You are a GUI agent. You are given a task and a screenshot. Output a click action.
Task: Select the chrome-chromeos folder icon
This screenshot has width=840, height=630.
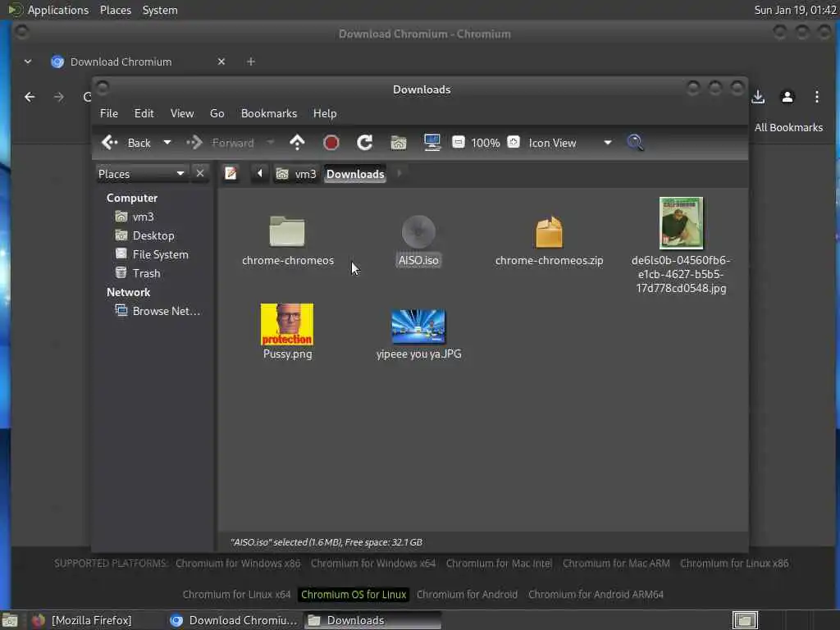coord(287,231)
